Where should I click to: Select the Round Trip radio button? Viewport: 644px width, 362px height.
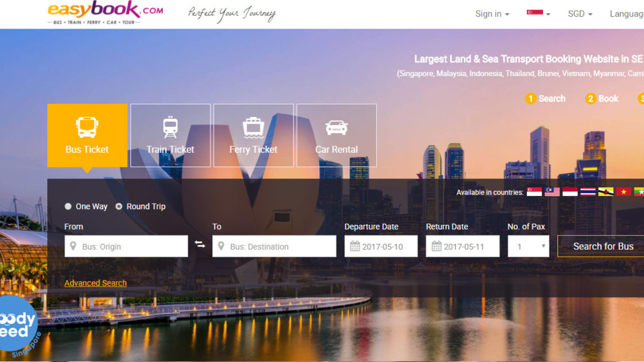point(119,207)
